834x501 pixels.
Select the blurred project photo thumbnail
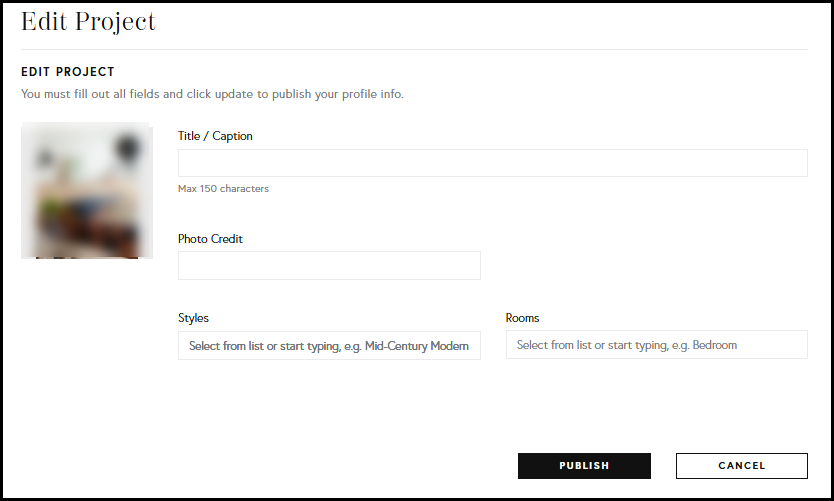point(87,191)
